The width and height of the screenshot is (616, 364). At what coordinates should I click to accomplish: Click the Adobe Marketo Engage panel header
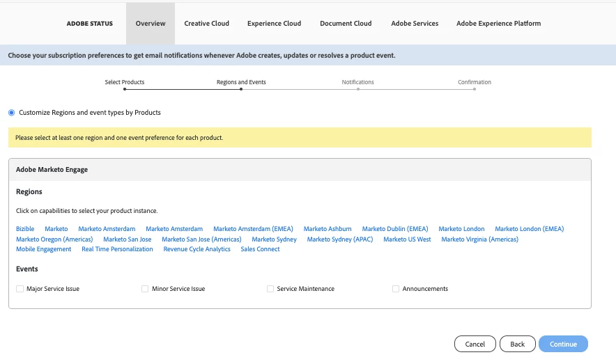[x=300, y=170]
